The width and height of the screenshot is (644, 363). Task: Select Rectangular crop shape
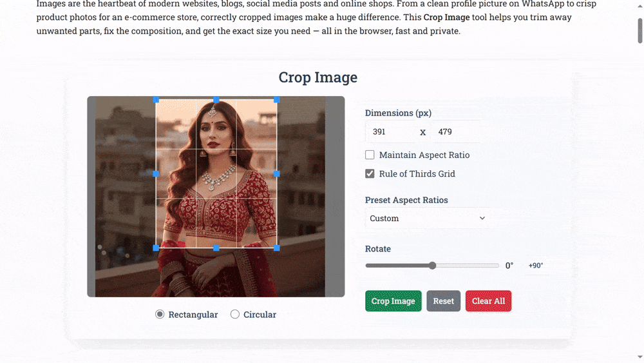[x=160, y=315]
